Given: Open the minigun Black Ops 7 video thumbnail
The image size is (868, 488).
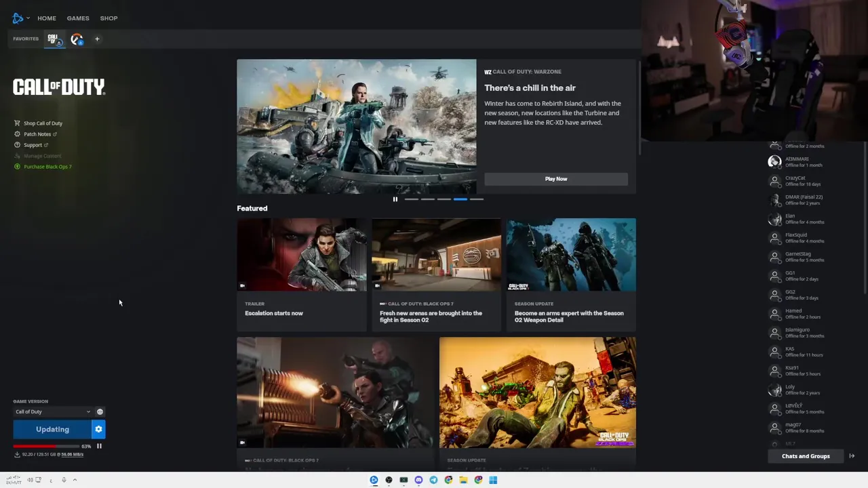Looking at the screenshot, I should pyautogui.click(x=335, y=392).
